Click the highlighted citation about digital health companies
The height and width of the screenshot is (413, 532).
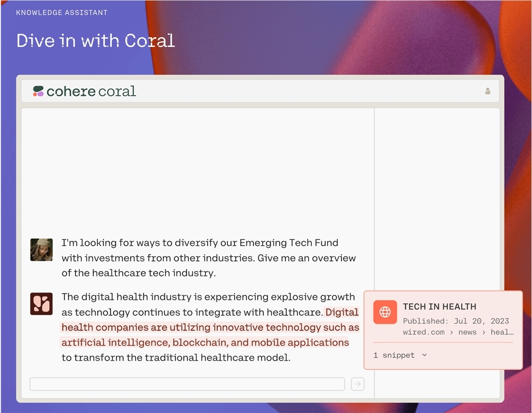(210, 327)
